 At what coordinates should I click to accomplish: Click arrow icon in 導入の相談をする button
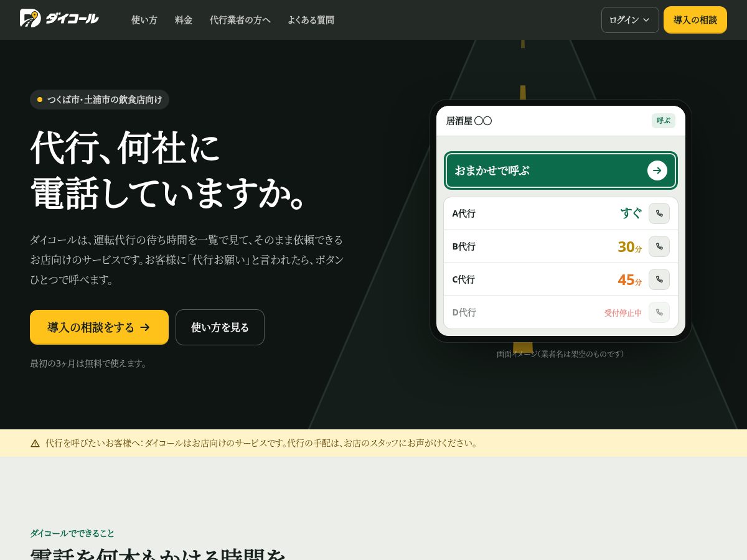pyautogui.click(x=145, y=327)
